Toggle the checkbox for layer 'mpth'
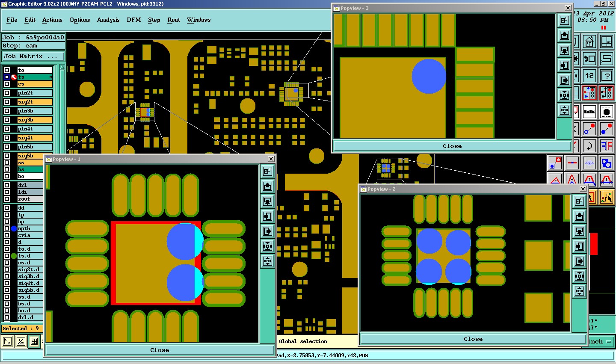 7,228
